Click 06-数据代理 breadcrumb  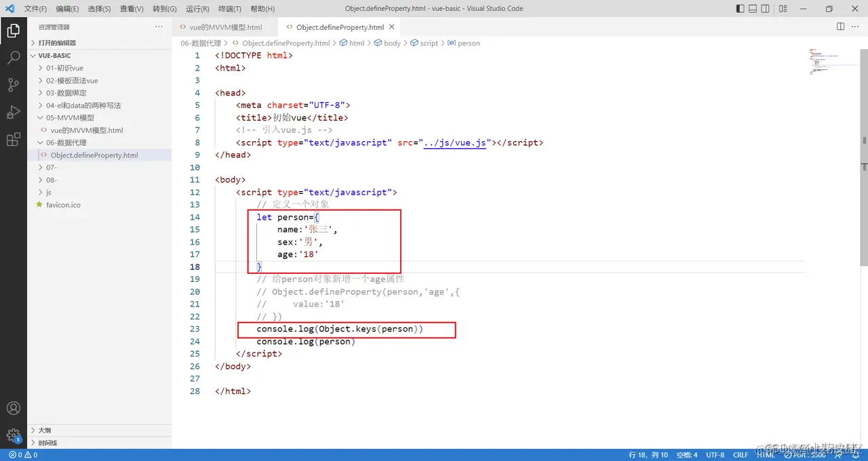point(201,43)
